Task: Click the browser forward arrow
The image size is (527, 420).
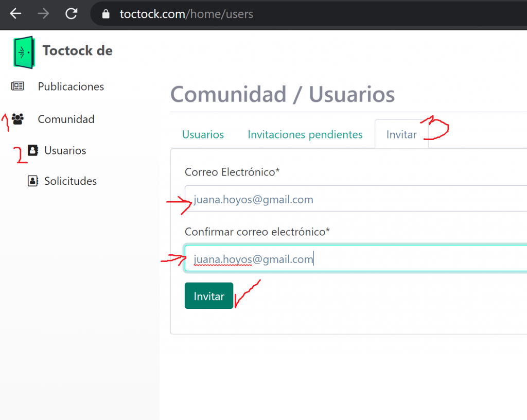Action: coord(44,14)
